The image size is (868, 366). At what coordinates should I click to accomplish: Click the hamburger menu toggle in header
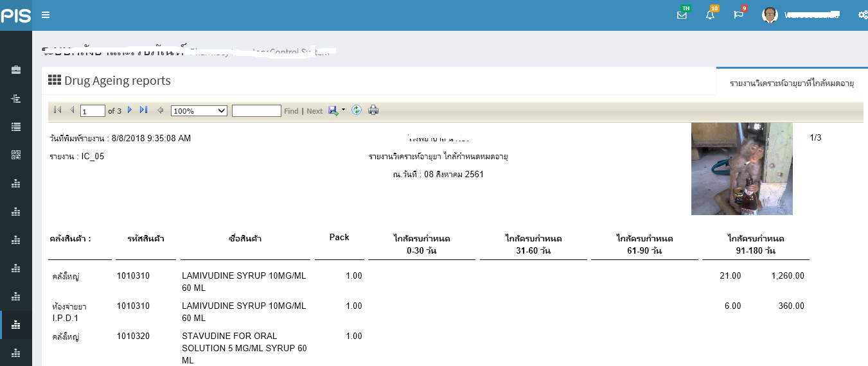[46, 15]
